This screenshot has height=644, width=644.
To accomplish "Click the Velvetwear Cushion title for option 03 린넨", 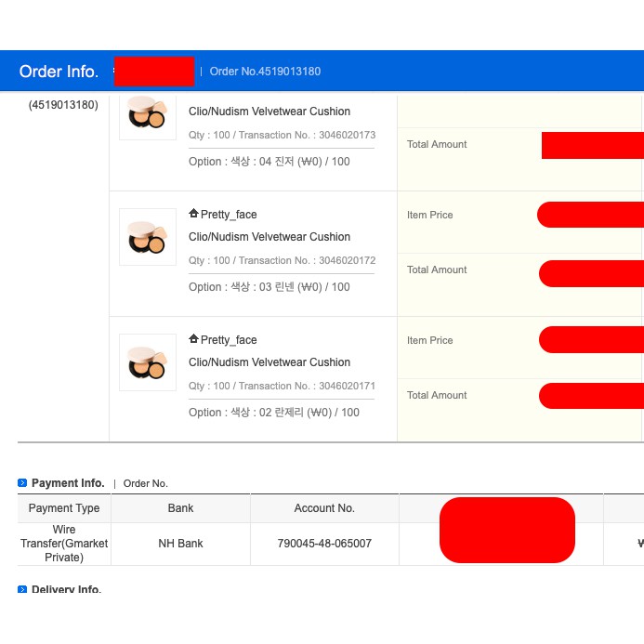I will click(269, 237).
